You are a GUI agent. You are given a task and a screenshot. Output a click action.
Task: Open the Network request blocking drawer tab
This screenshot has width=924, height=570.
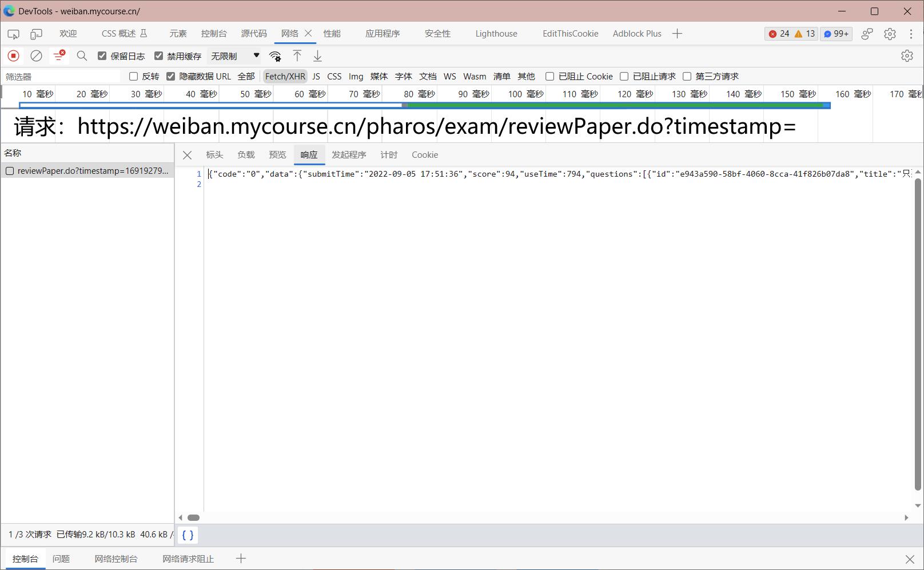tap(188, 559)
